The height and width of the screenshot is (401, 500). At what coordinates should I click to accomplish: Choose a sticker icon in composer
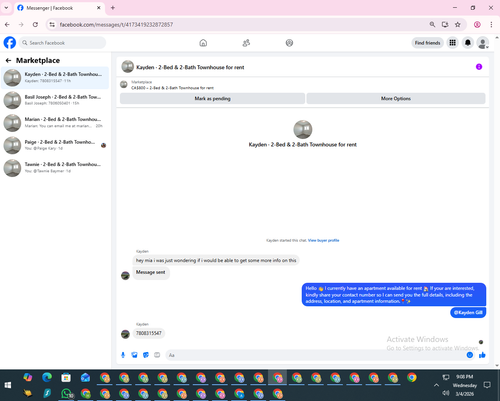click(x=146, y=355)
